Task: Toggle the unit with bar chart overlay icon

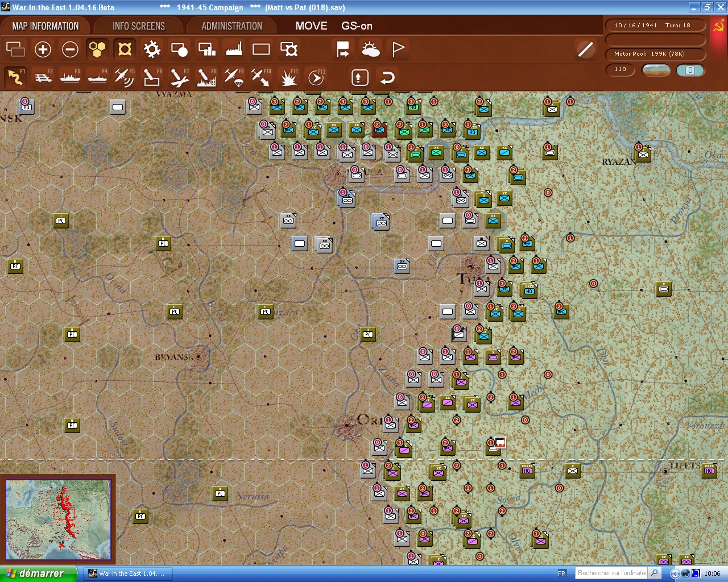Action: [x=206, y=49]
